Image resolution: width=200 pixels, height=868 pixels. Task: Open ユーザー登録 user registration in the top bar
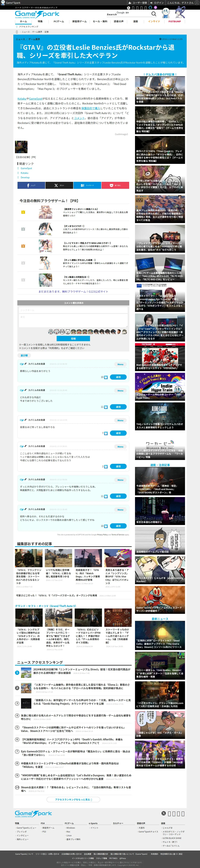coord(138,2)
